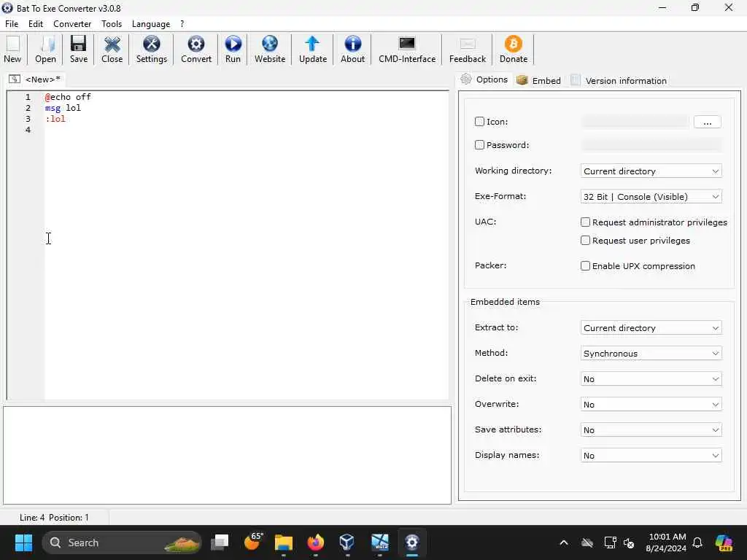The height and width of the screenshot is (560, 747).
Task: Click the weather widget showing 65°
Action: (x=253, y=542)
